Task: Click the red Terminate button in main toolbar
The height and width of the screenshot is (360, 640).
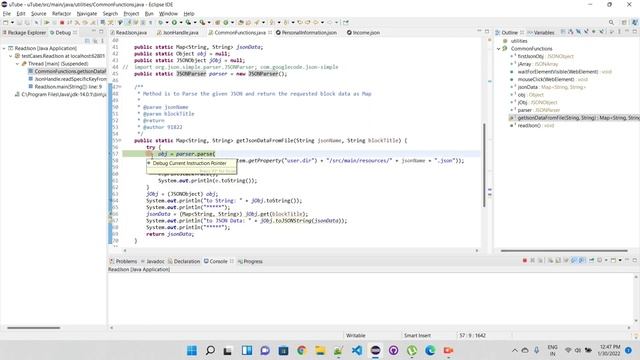Action: tap(62, 22)
